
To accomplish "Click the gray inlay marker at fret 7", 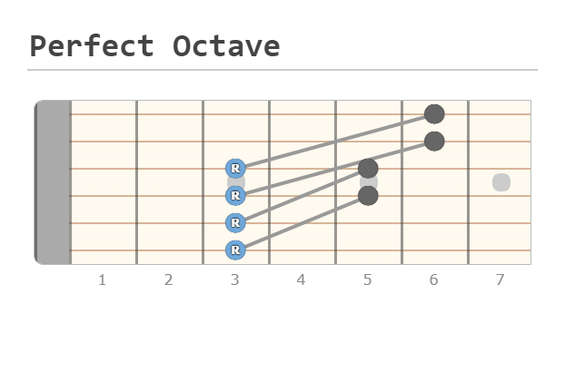I will point(501,182).
